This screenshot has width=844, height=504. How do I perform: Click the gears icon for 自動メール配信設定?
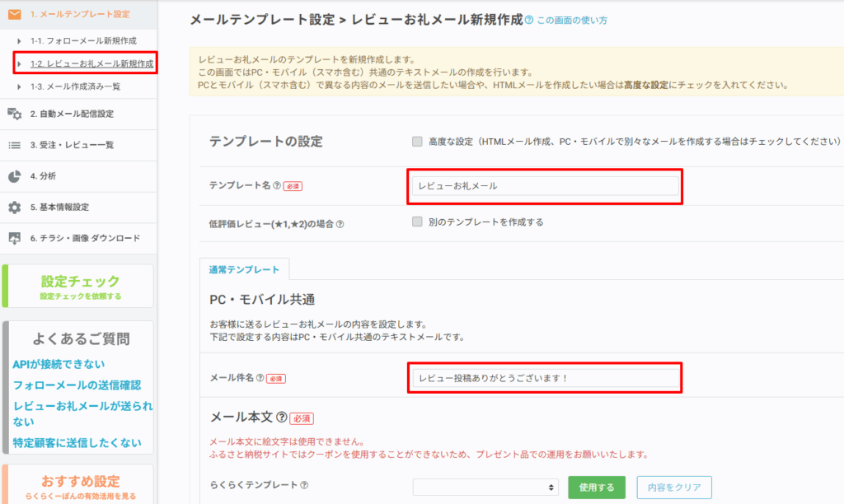(x=14, y=114)
